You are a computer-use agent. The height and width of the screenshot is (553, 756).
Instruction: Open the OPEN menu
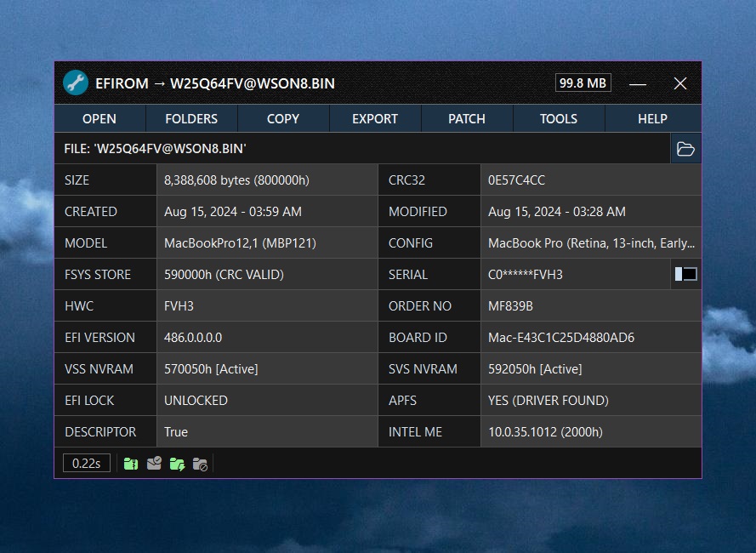[x=99, y=119]
